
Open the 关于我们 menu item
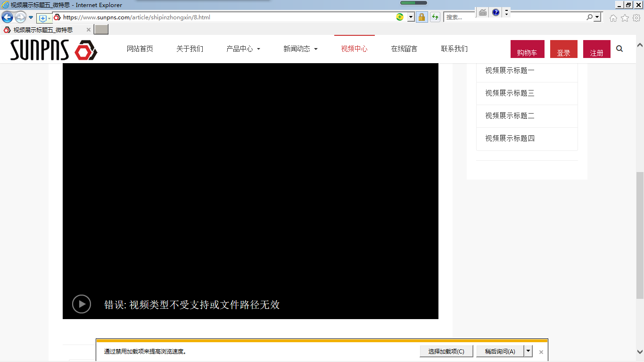tap(190, 49)
